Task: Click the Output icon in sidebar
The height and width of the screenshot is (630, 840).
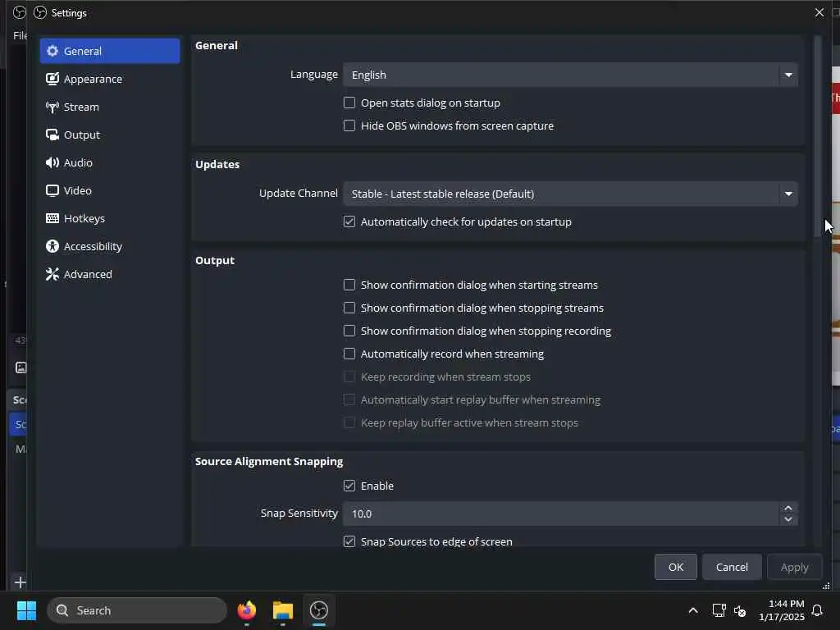Action: [x=52, y=135]
